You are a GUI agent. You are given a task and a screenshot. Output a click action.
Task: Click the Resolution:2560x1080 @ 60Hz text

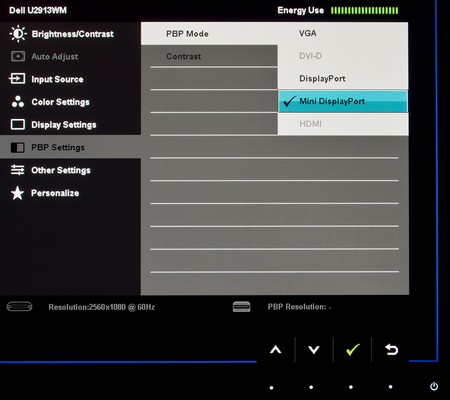[102, 307]
